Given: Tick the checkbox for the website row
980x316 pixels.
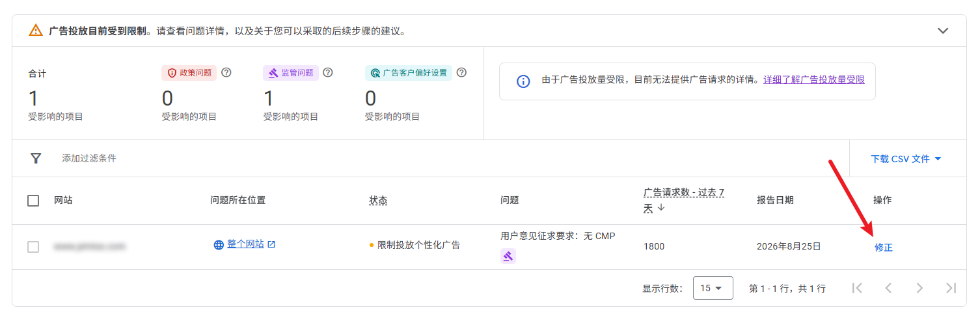Looking at the screenshot, I should (33, 247).
